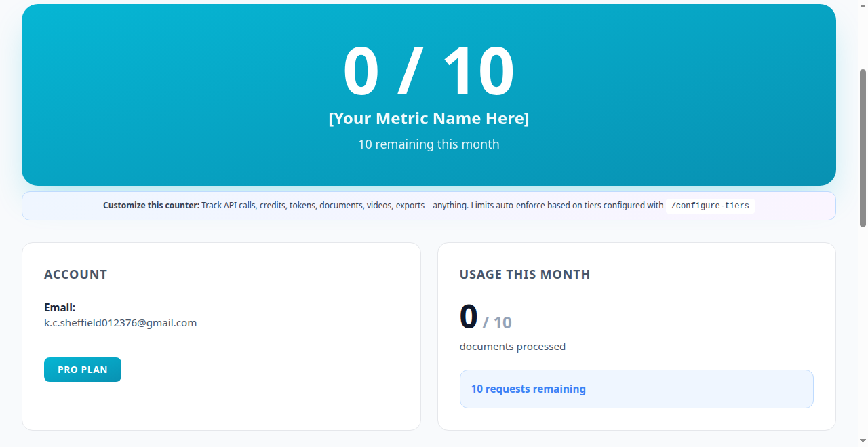The height and width of the screenshot is (447, 868).
Task: Click the USAGE THIS MONTH heading
Action: (x=525, y=275)
